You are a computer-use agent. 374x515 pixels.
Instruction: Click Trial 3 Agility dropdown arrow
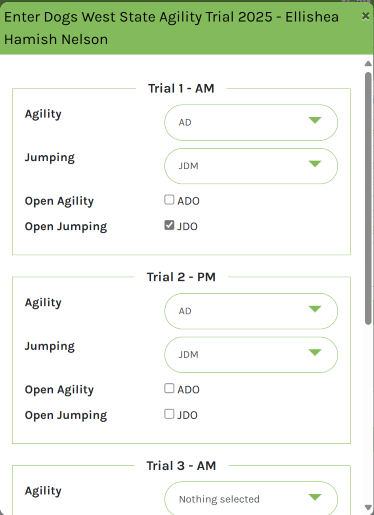tap(315, 497)
